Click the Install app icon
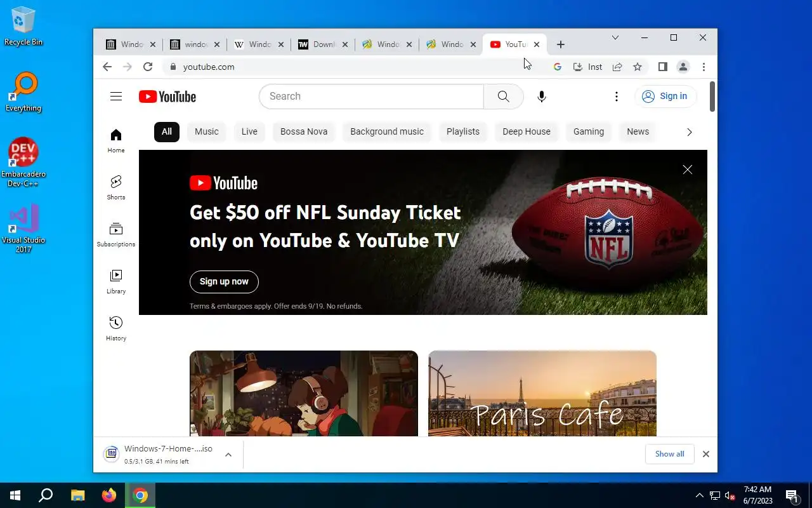Viewport: 812px width, 508px height. [x=587, y=67]
